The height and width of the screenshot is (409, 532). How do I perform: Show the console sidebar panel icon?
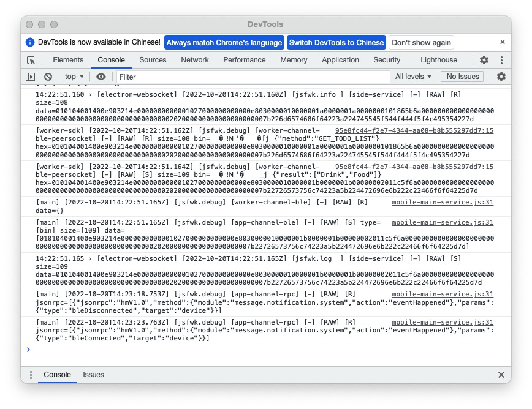click(x=31, y=76)
